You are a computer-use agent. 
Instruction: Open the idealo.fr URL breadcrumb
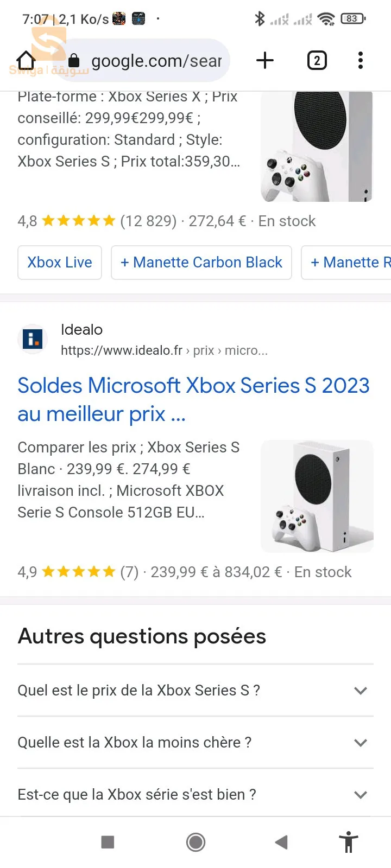pyautogui.click(x=164, y=350)
